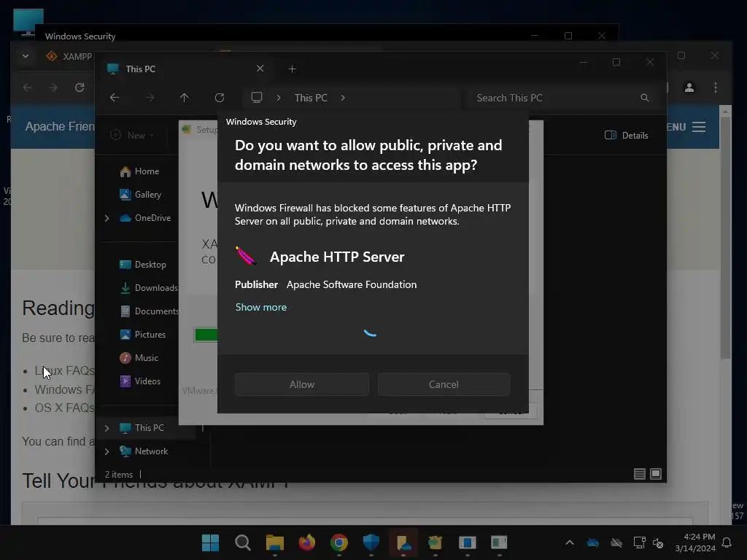Image resolution: width=747 pixels, height=560 pixels.
Task: Reload the browser page
Action: tap(80, 87)
